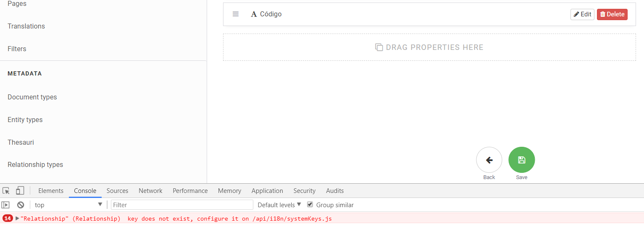Open the Network tab

tap(150, 191)
